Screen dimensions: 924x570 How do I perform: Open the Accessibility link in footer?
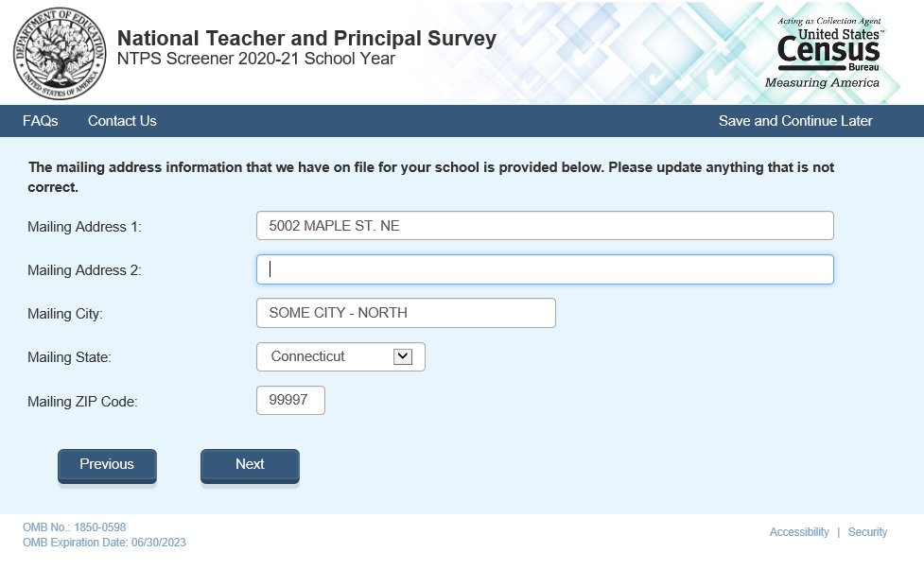click(799, 532)
